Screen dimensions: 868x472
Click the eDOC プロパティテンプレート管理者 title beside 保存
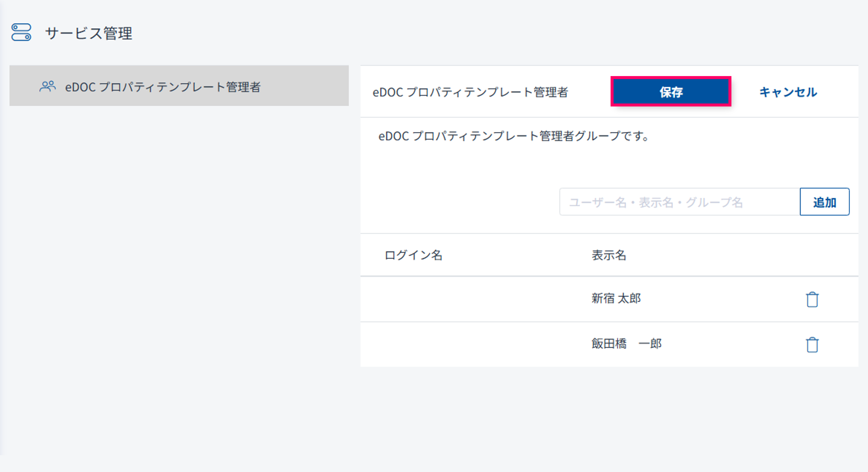[x=470, y=92]
